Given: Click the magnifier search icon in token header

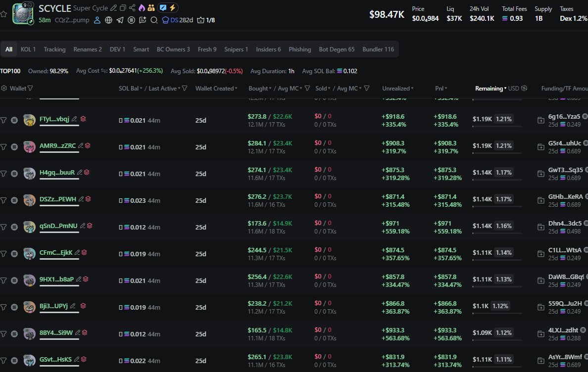Looking at the screenshot, I should pos(154,20).
